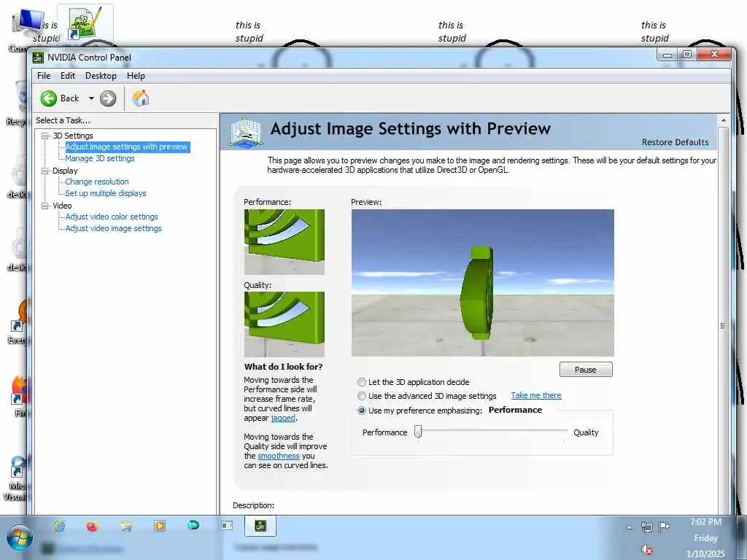Collapse the Display tree node
747x560 pixels.
(45, 171)
